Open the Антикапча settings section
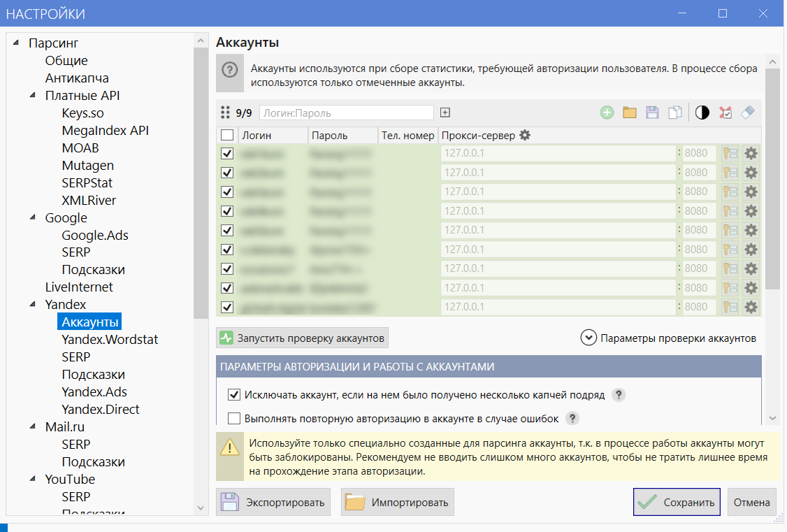Viewport: 787px width, 532px height. (77, 78)
